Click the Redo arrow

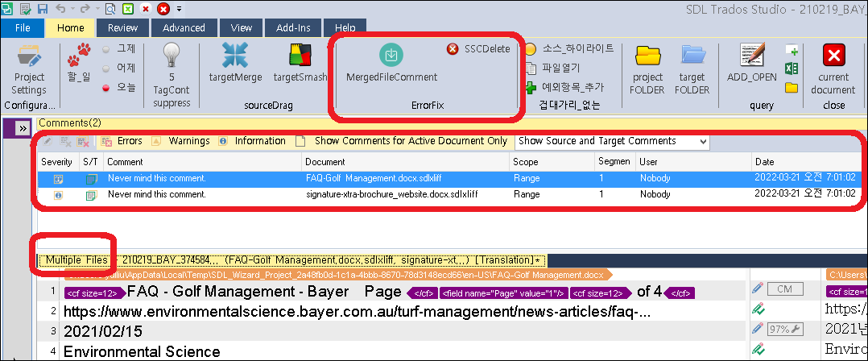click(x=84, y=8)
